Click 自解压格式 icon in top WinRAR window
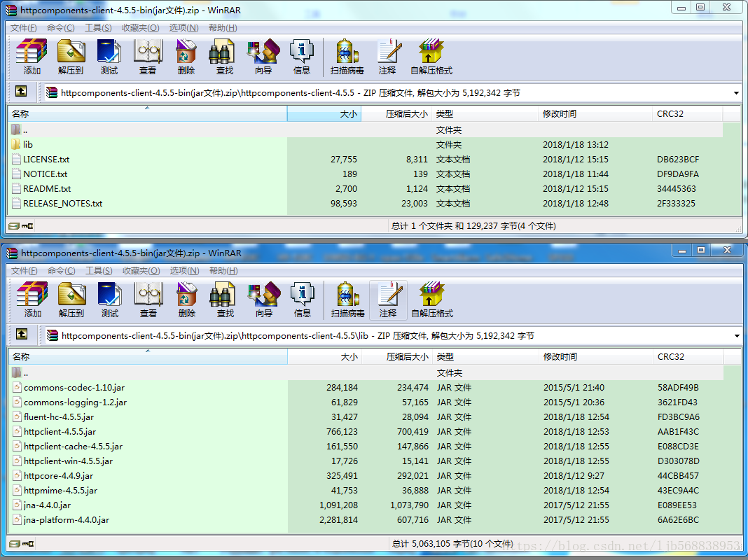 click(x=431, y=57)
